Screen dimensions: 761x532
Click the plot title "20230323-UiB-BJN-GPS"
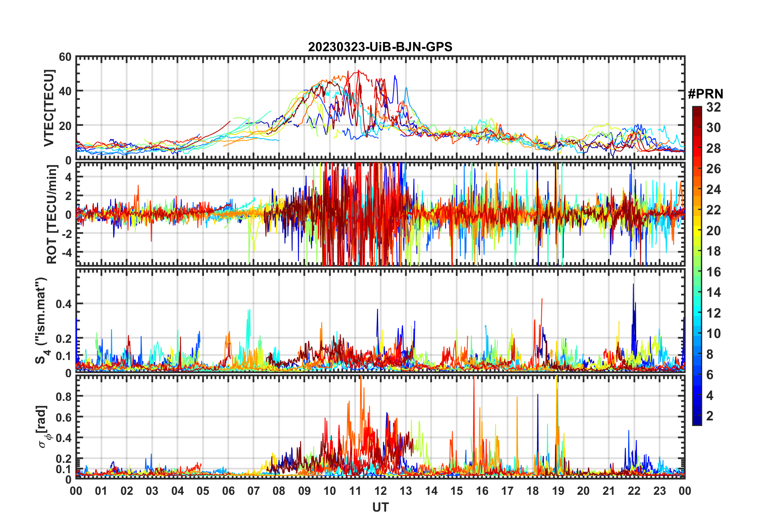(380, 47)
